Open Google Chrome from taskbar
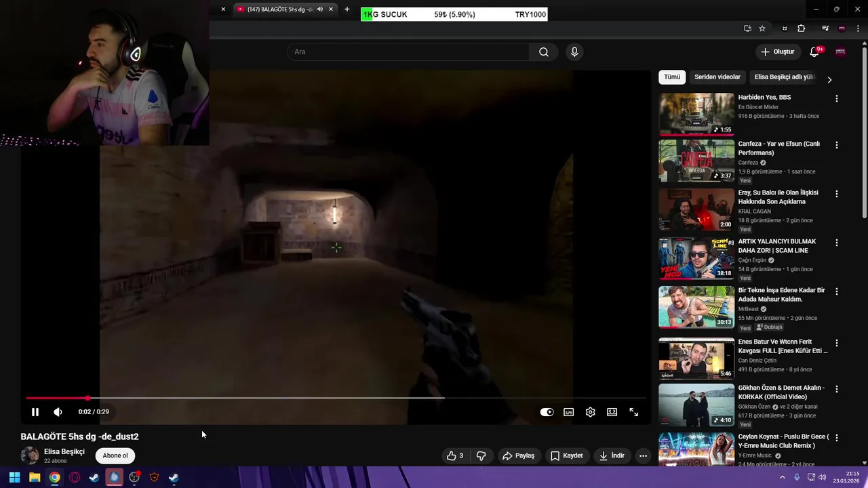Viewport: 868px width, 488px height. [x=54, y=477]
